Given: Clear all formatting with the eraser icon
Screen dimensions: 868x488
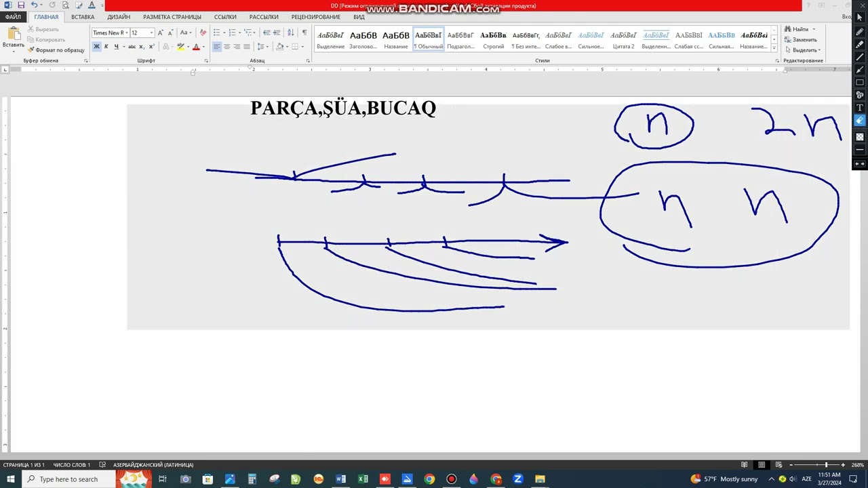Looking at the screenshot, I should click(203, 33).
